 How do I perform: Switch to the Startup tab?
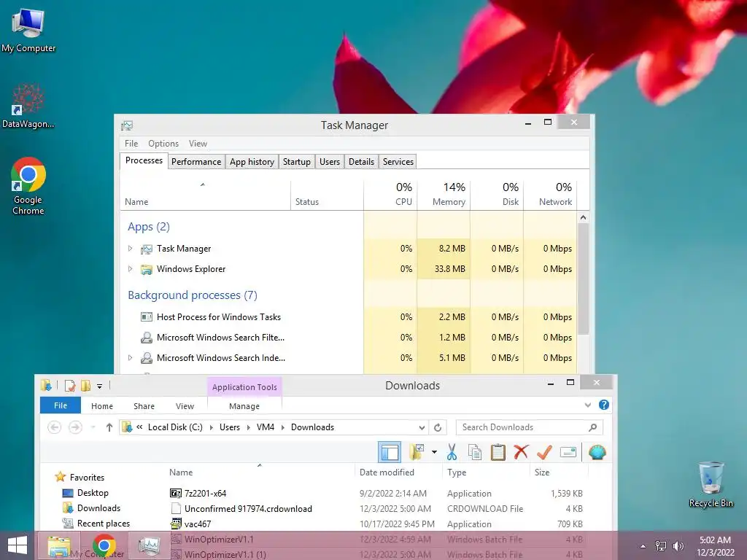click(x=297, y=161)
